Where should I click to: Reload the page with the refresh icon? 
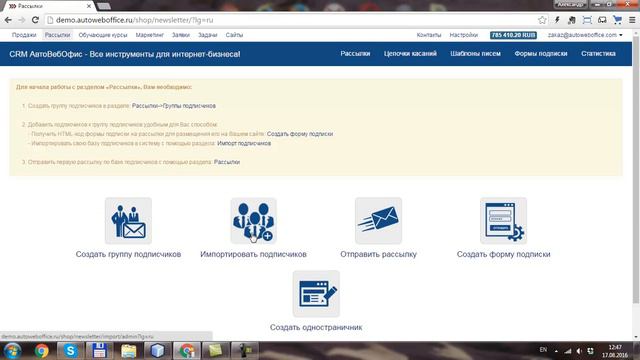click(x=36, y=20)
